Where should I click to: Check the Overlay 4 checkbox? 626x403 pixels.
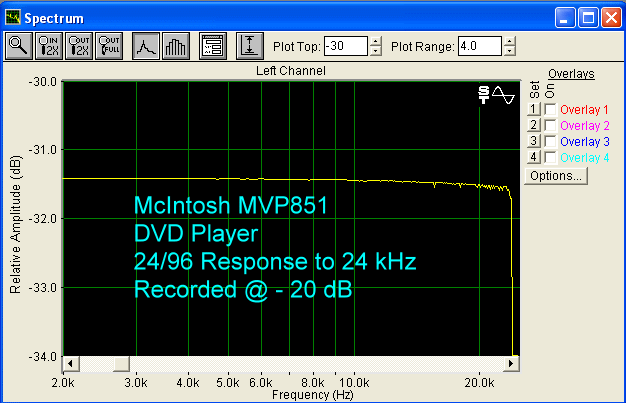pos(550,157)
